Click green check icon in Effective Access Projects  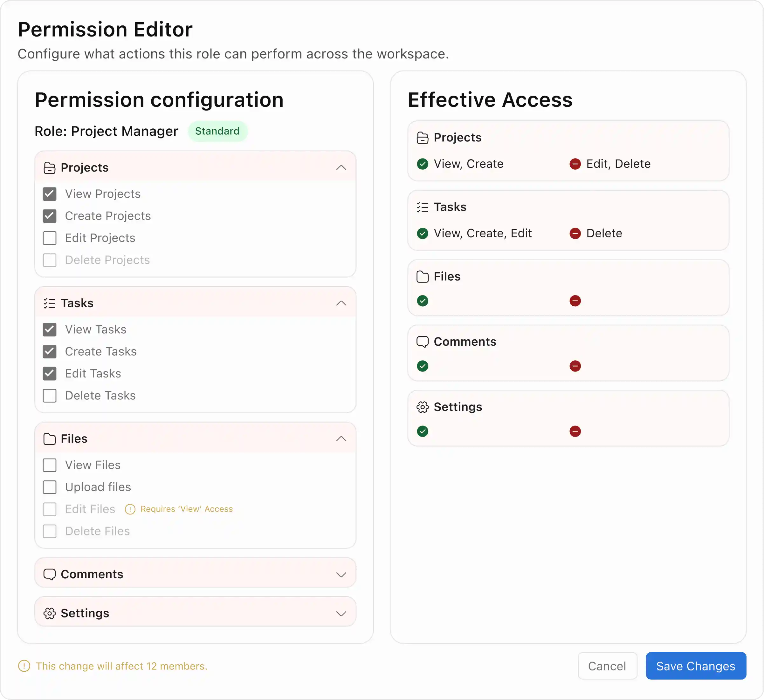tap(423, 164)
